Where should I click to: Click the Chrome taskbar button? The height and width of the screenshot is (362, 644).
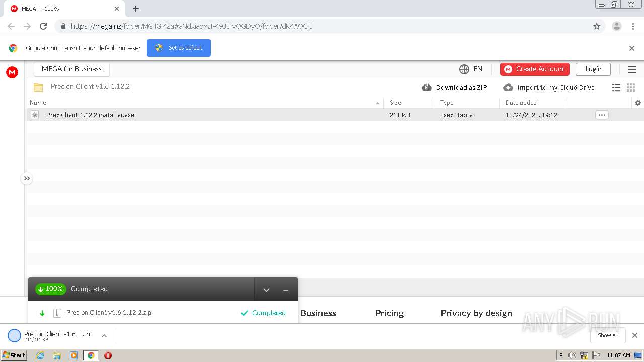(x=91, y=355)
